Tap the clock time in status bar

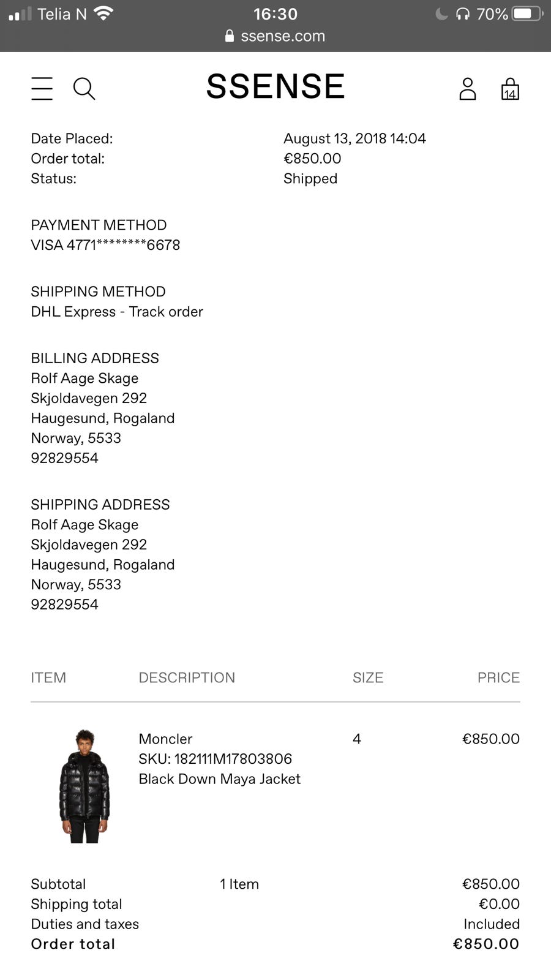point(275,13)
